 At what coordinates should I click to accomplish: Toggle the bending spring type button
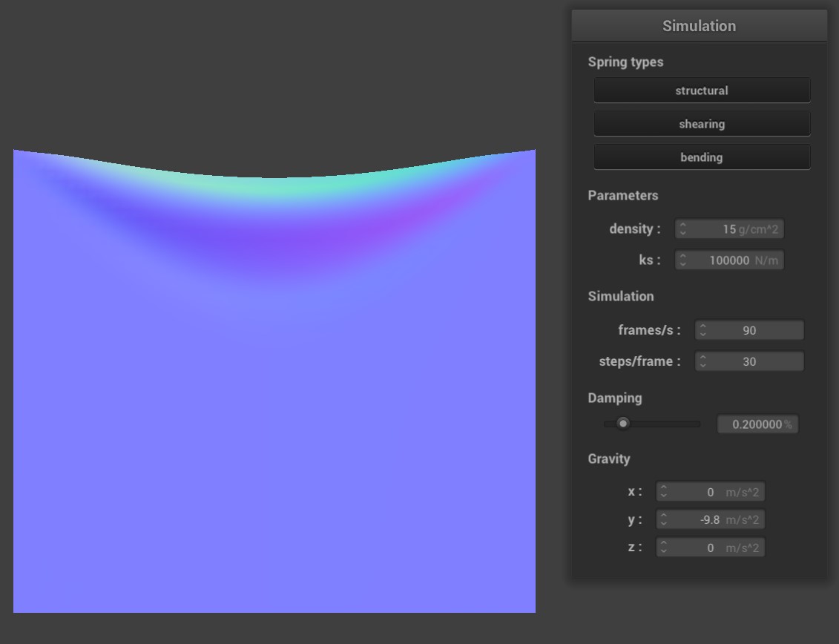pos(701,157)
